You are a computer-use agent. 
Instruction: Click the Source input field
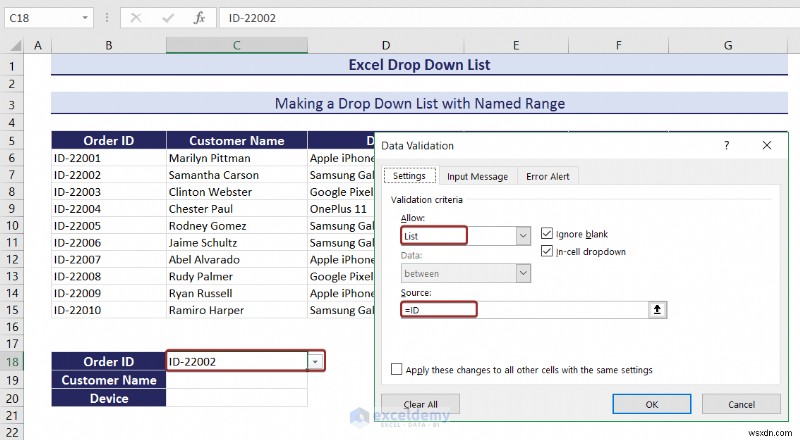(524, 310)
